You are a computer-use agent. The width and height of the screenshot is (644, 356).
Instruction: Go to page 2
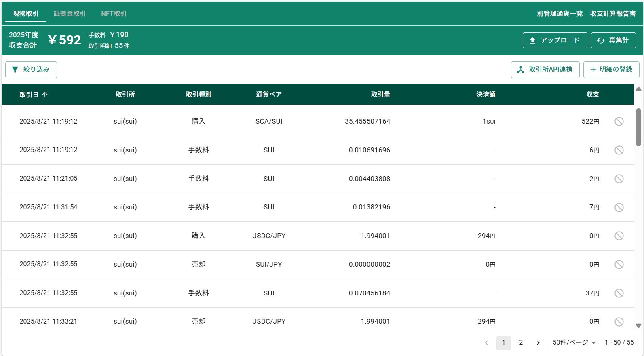point(521,343)
